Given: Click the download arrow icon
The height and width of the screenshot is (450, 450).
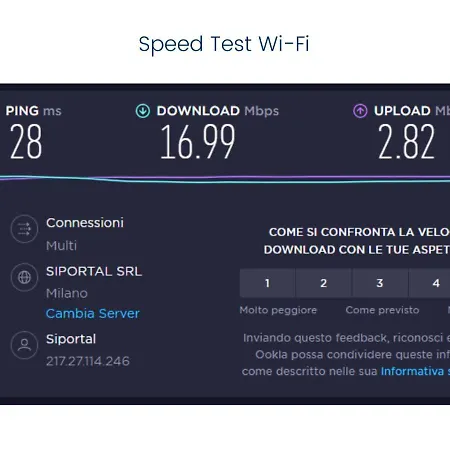Looking at the screenshot, I should point(143,111).
